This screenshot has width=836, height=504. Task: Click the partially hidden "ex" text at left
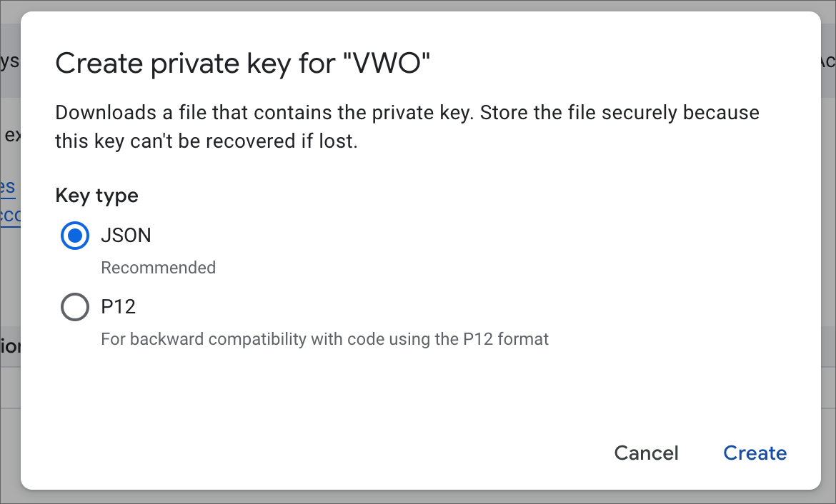(x=12, y=135)
